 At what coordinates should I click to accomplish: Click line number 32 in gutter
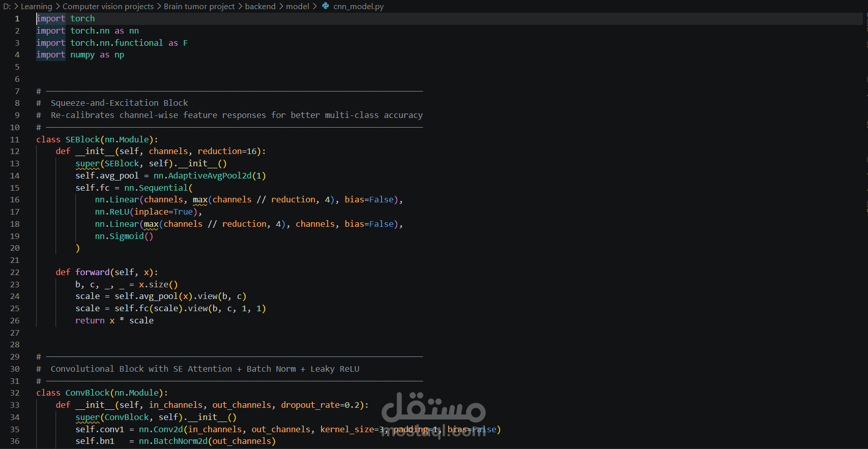click(x=15, y=393)
